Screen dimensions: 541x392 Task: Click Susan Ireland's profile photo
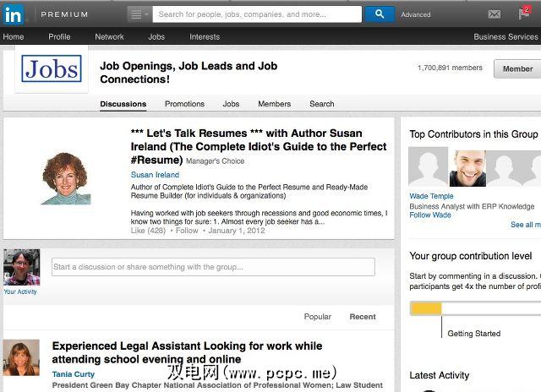[x=66, y=178]
